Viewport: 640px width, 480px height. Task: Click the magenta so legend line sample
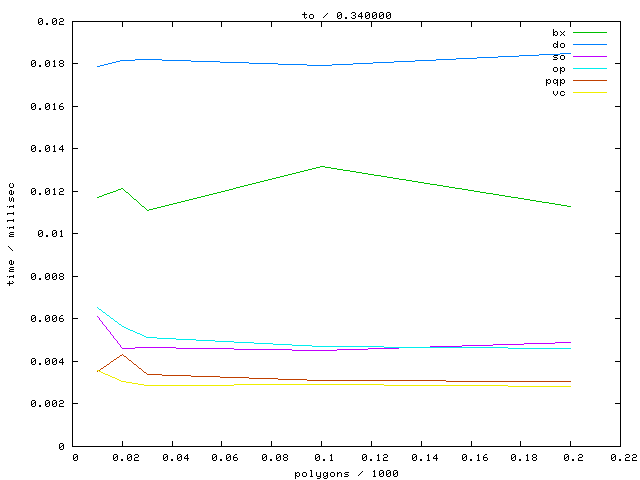[x=589, y=57]
